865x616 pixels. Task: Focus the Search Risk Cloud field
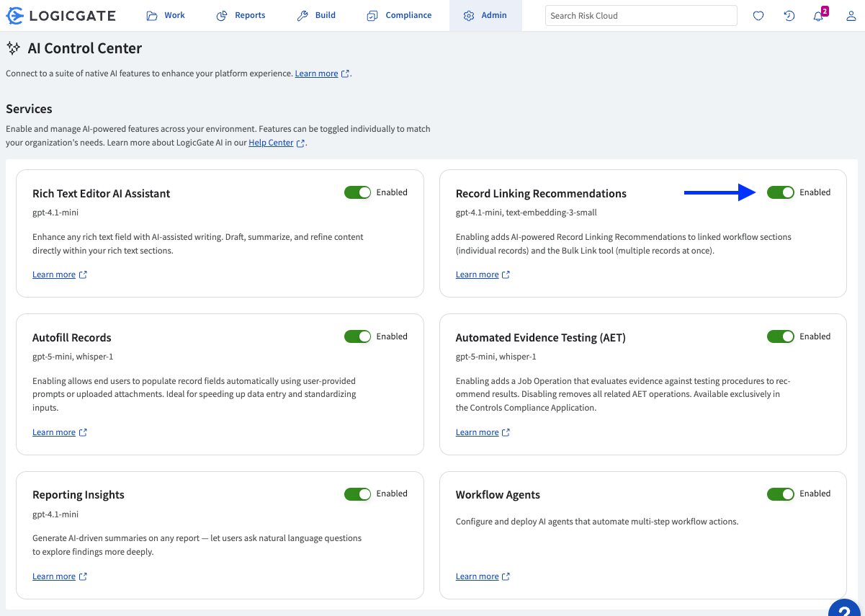(x=641, y=15)
